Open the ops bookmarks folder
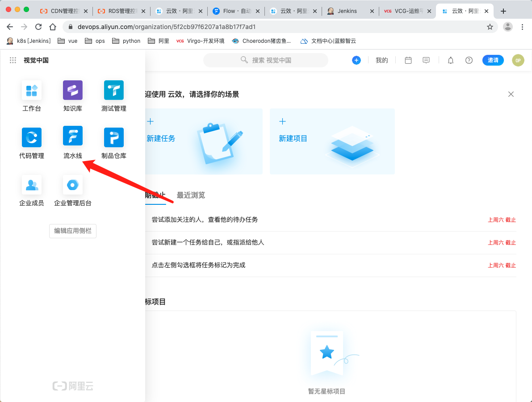 95,41
